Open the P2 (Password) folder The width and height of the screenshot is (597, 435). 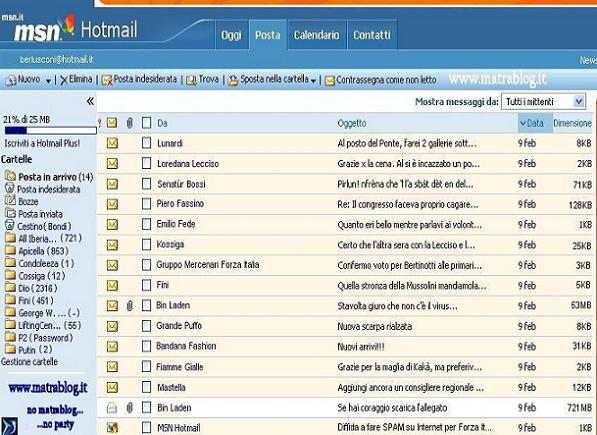39,338
